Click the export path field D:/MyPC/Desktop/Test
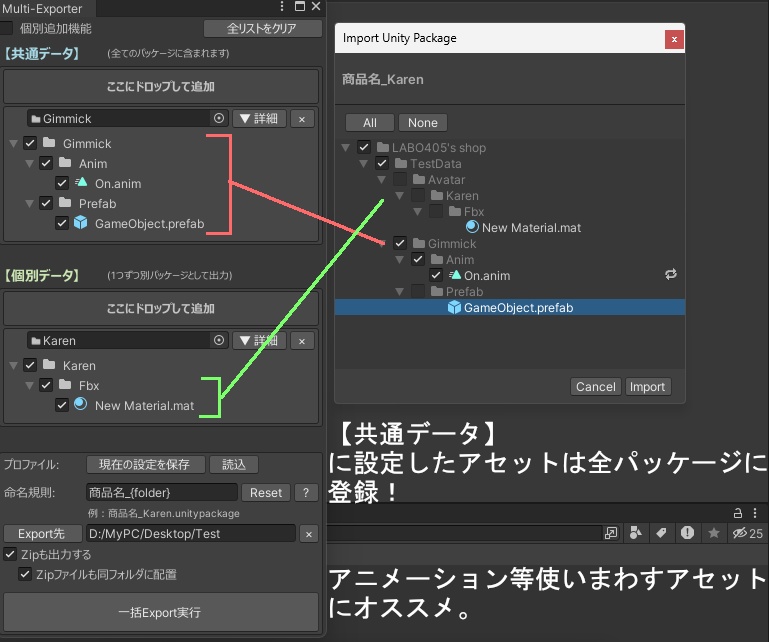Image resolution: width=769 pixels, height=642 pixels. click(191, 534)
